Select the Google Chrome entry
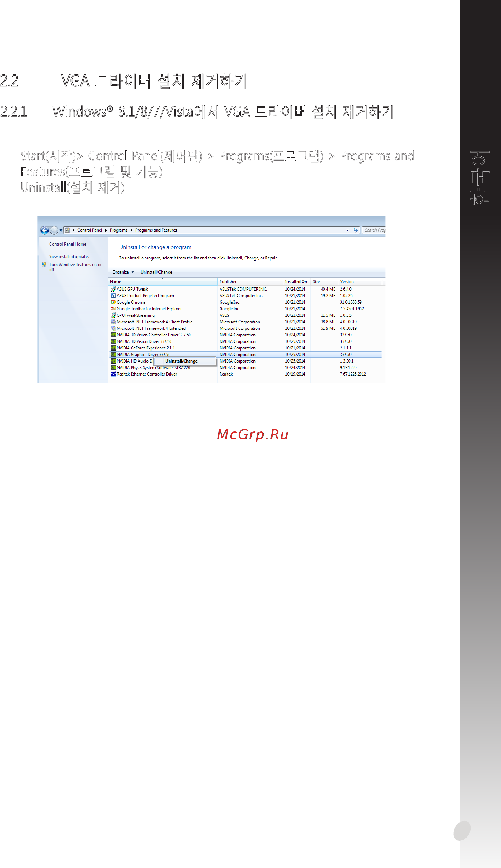501x868 pixels. click(245, 302)
